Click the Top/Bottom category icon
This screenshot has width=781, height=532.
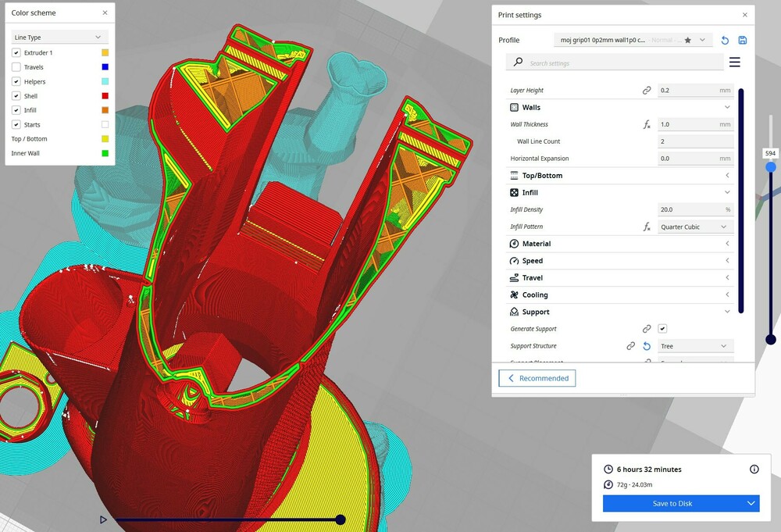[514, 175]
